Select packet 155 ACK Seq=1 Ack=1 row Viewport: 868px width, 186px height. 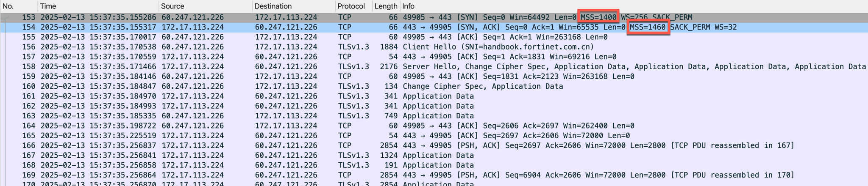434,37
